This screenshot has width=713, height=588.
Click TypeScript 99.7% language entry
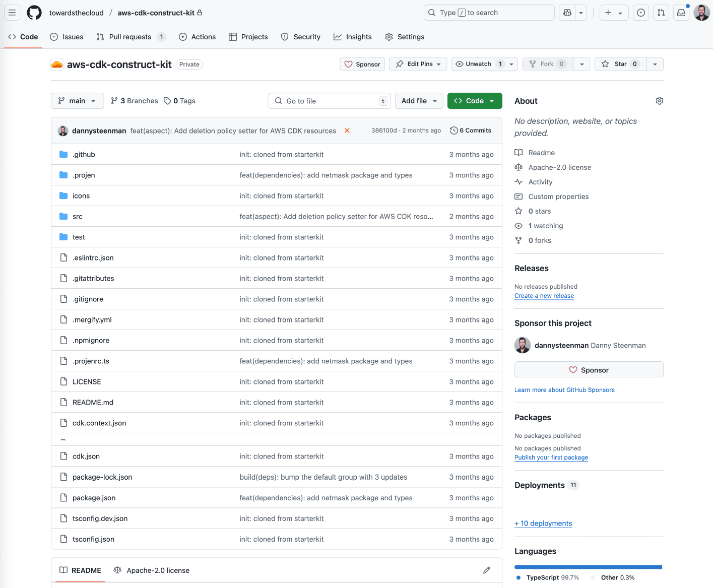tap(548, 577)
